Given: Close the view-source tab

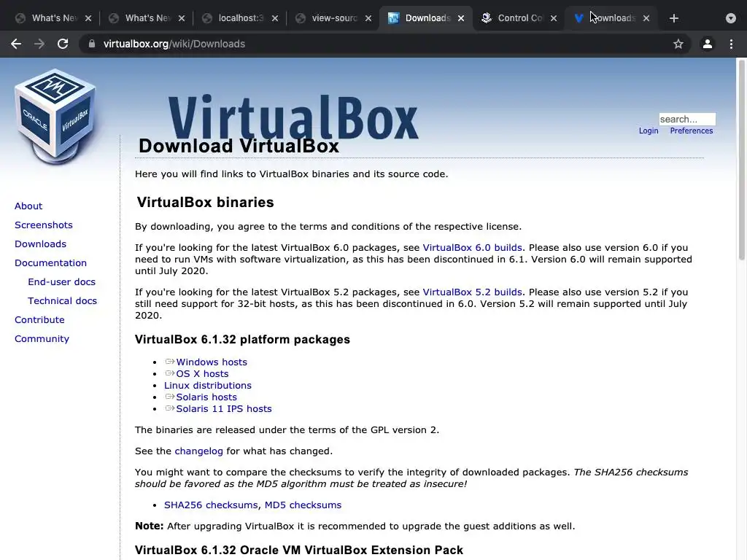Looking at the screenshot, I should [368, 18].
